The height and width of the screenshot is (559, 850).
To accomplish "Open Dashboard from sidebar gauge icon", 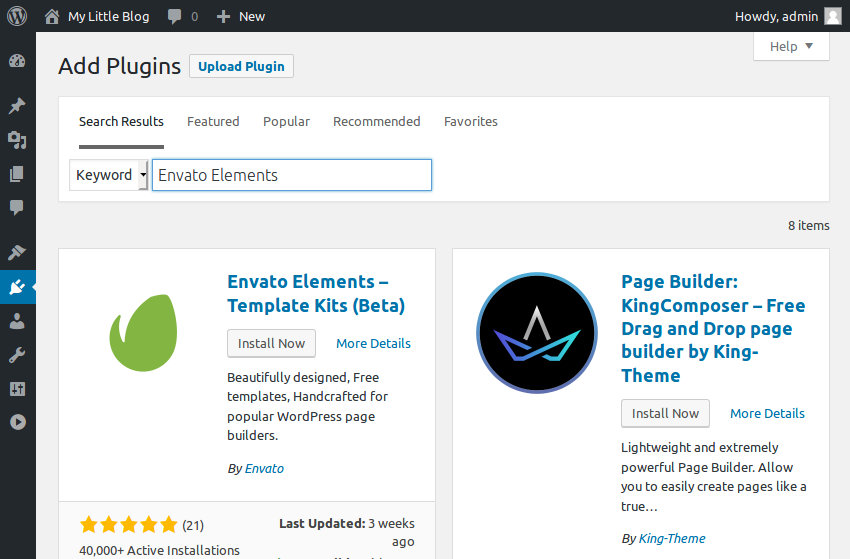I will click(17, 61).
